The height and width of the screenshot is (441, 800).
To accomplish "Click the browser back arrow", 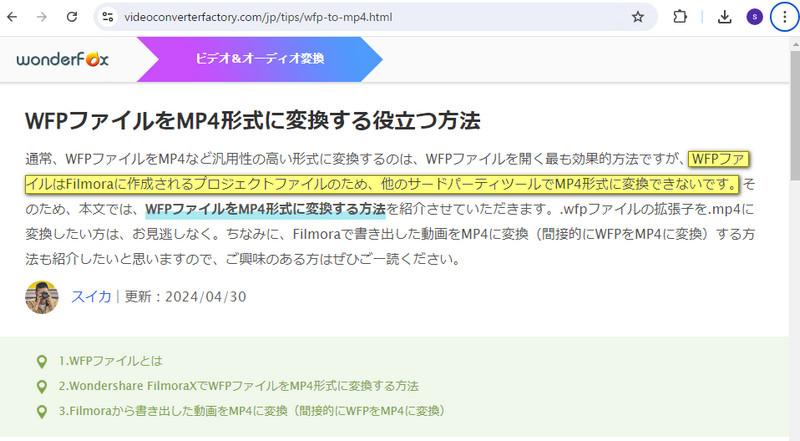I will (x=16, y=17).
